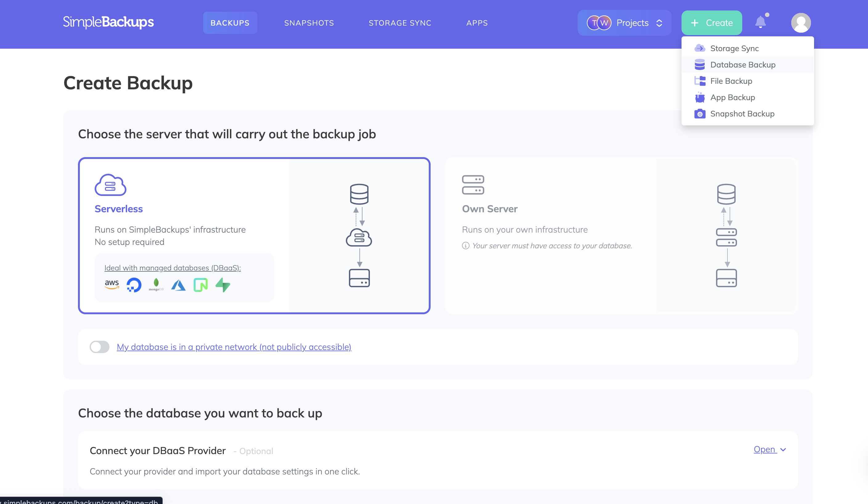This screenshot has width=868, height=504.
Task: Select the AWS provider icon
Action: (111, 285)
